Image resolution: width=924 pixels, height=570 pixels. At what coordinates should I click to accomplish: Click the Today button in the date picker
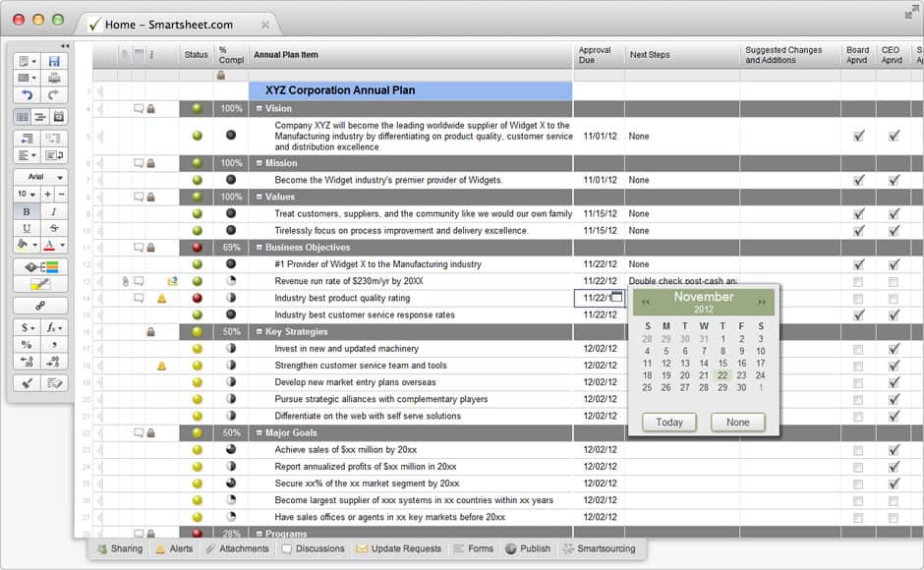(668, 422)
